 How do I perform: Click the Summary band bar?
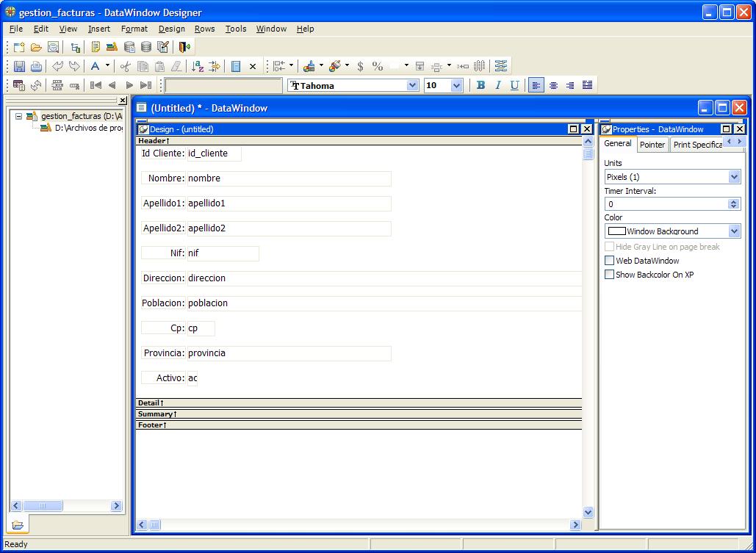tap(359, 413)
